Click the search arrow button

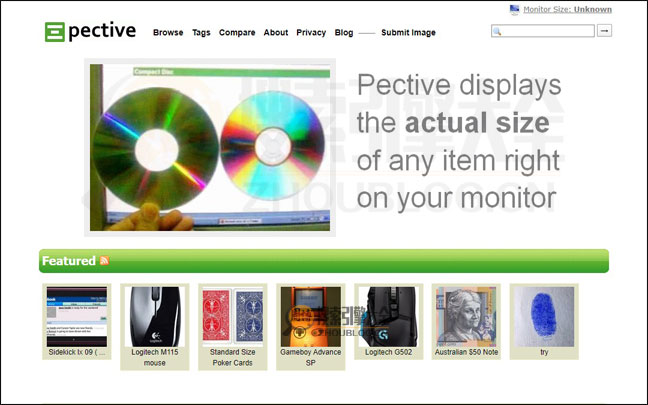(604, 31)
